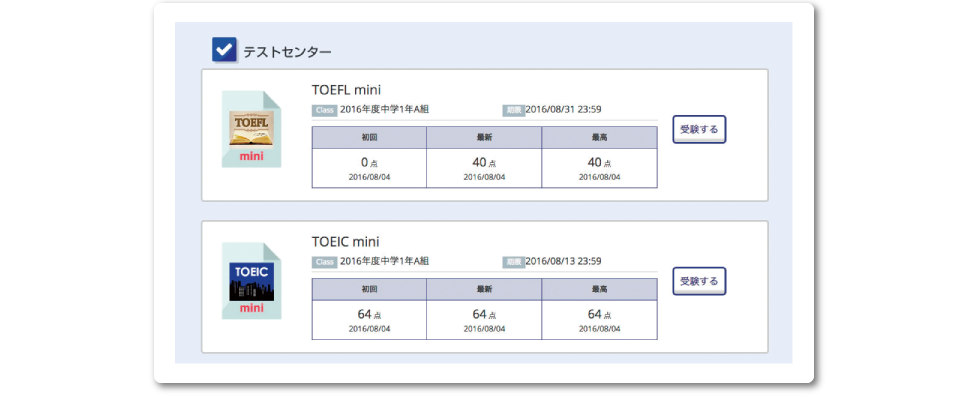The image size is (960, 397).
Task: Click 初回 column header in TOEIC table
Action: [x=369, y=289]
